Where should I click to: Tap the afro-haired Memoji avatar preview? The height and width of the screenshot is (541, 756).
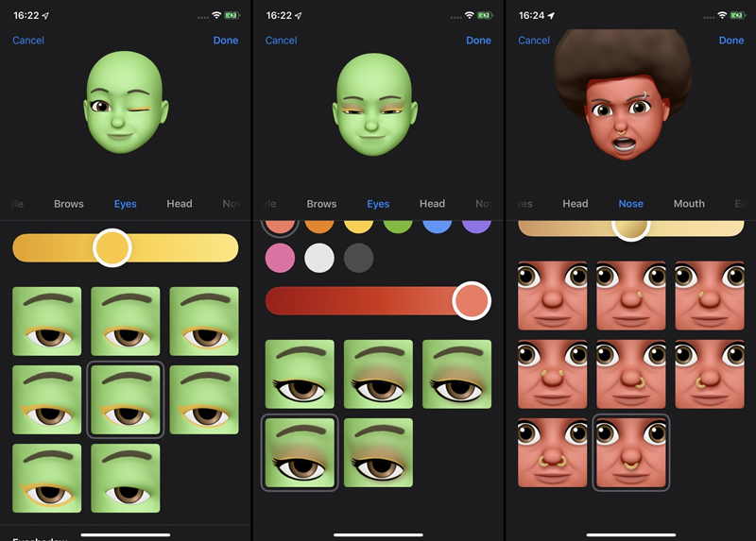pos(623,94)
